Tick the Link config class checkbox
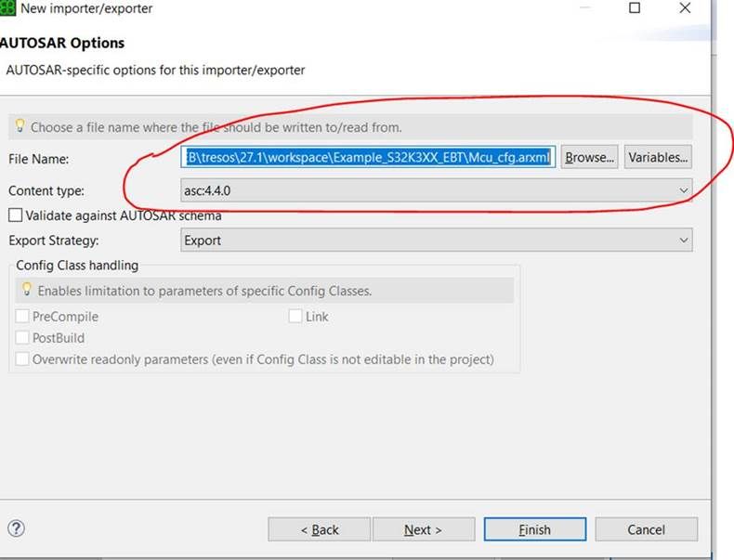734x560 pixels. (x=295, y=317)
